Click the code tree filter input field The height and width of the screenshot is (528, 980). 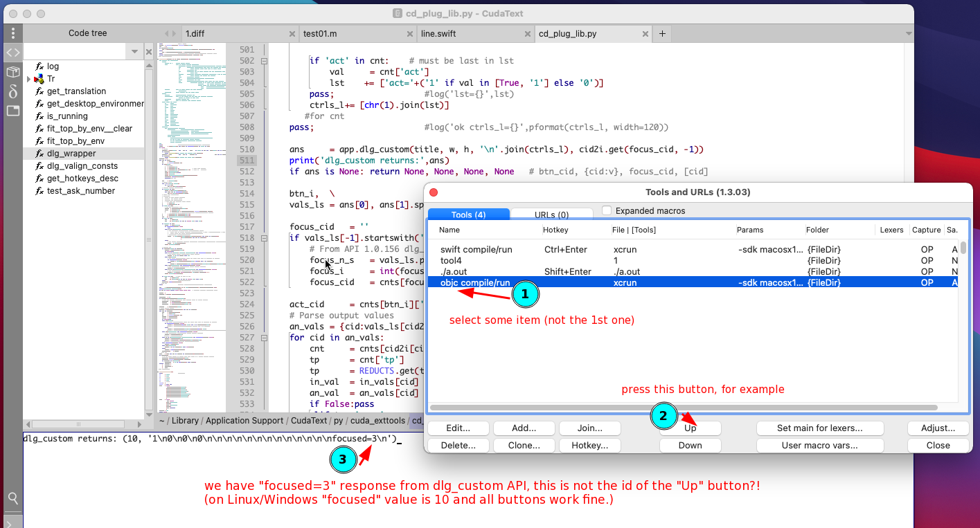[x=75, y=52]
